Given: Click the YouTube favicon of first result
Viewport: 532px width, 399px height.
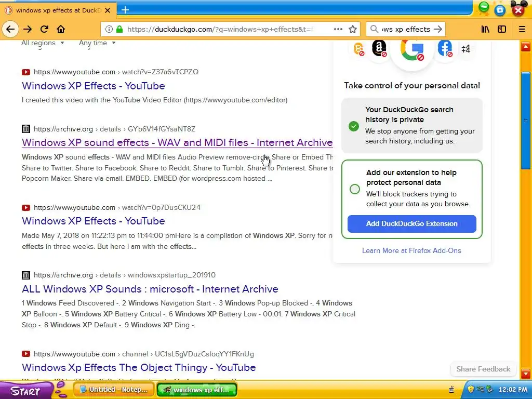Looking at the screenshot, I should [x=26, y=72].
